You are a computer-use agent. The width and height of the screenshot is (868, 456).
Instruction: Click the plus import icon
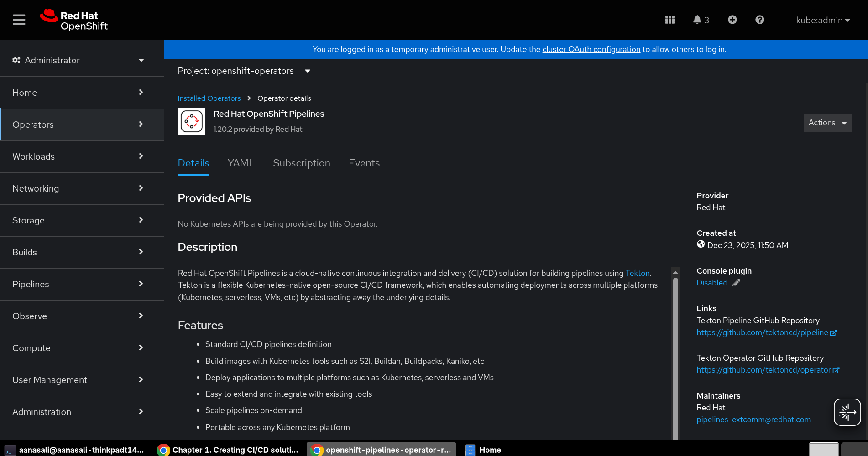point(732,20)
